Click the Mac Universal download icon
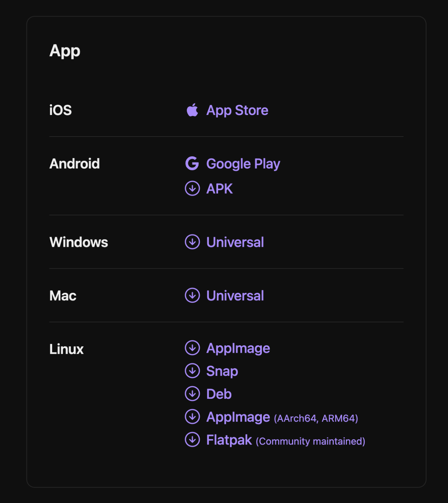The image size is (448, 503). click(192, 295)
